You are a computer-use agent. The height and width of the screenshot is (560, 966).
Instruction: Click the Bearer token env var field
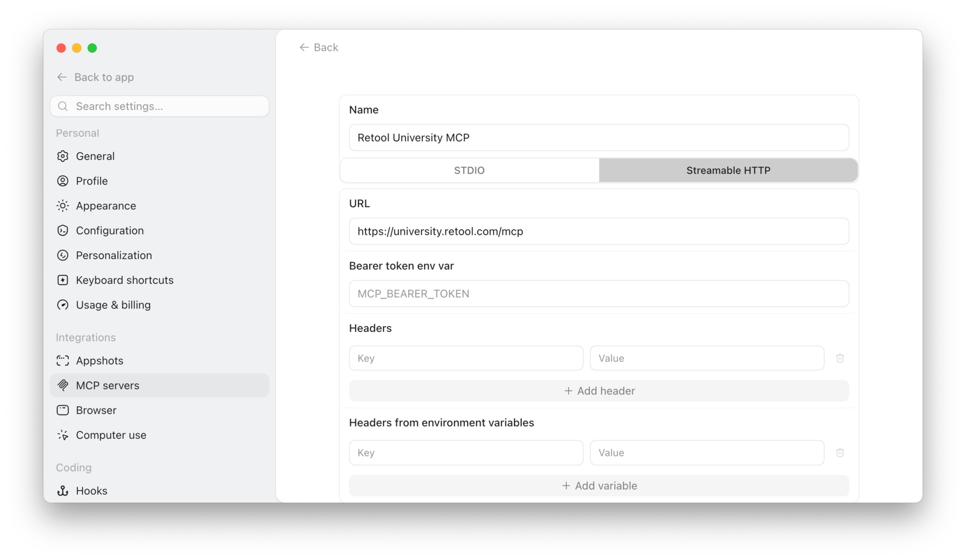point(599,293)
